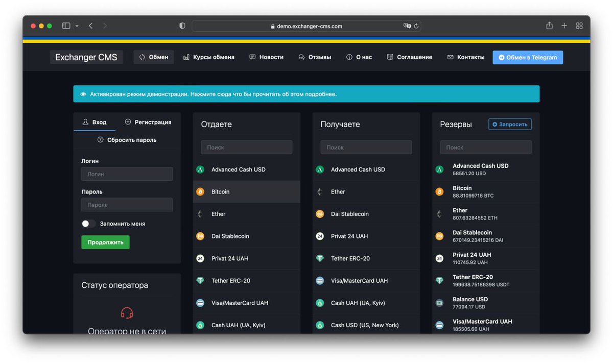Click Privat 24 UAH reserve 110745.92 UAH
The height and width of the screenshot is (364, 613).
tap(485, 258)
